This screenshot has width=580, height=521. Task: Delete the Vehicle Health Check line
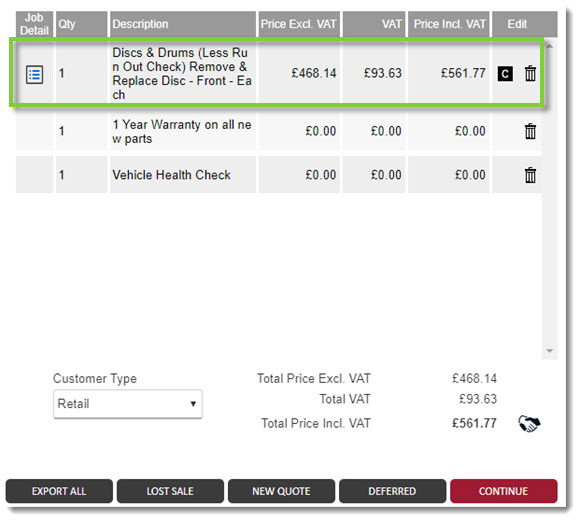coord(530,175)
